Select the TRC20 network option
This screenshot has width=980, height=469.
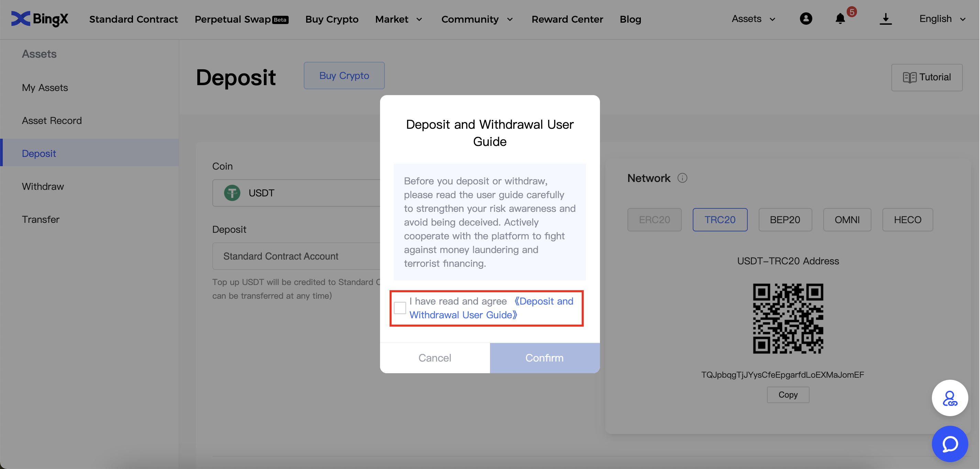720,220
